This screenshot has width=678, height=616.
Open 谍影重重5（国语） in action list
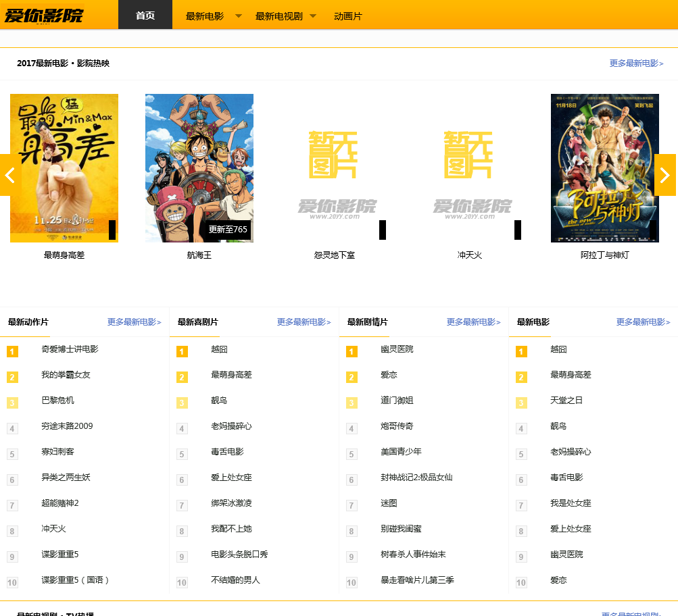click(x=75, y=580)
